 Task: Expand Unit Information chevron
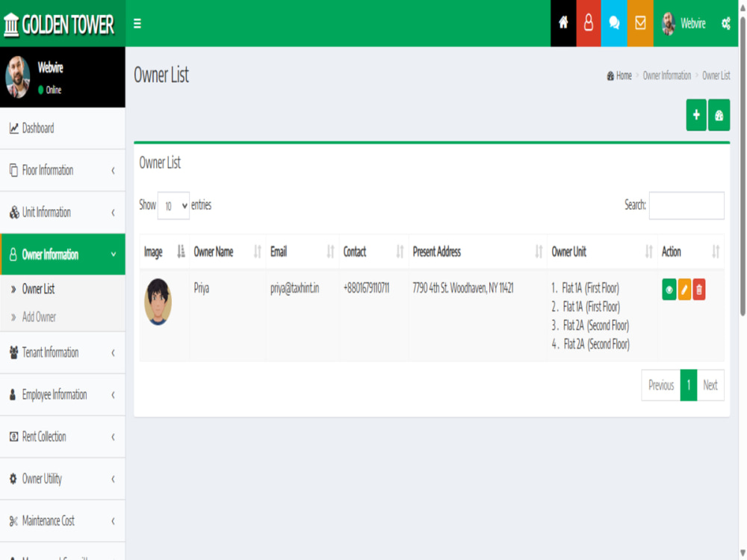(x=113, y=212)
